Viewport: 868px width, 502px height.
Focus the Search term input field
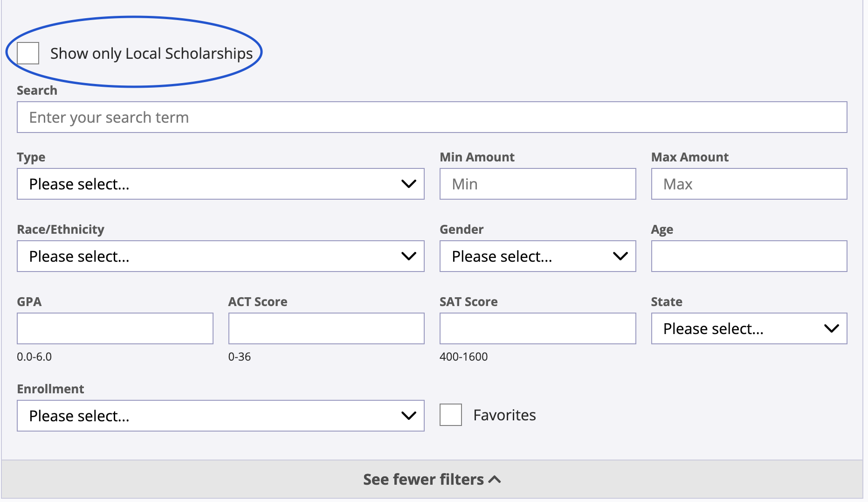[x=432, y=117]
